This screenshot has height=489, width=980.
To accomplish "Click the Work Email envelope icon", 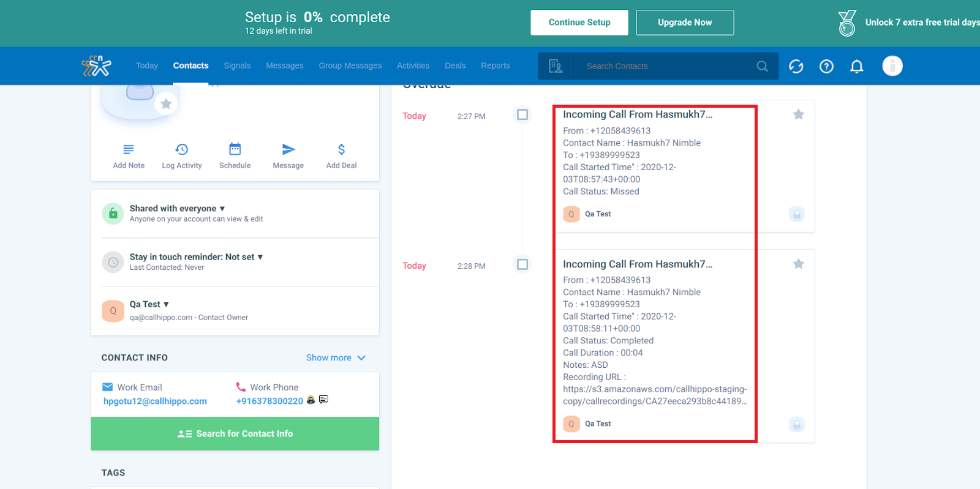I will 107,387.
